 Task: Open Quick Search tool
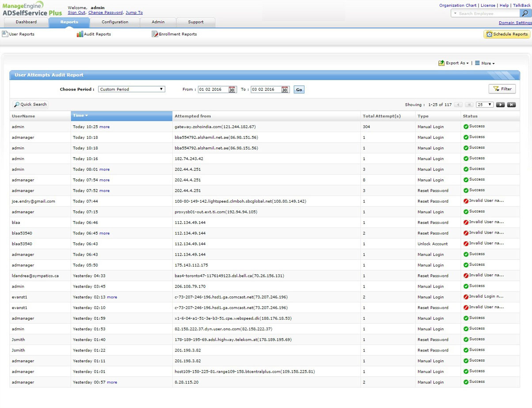coord(30,105)
